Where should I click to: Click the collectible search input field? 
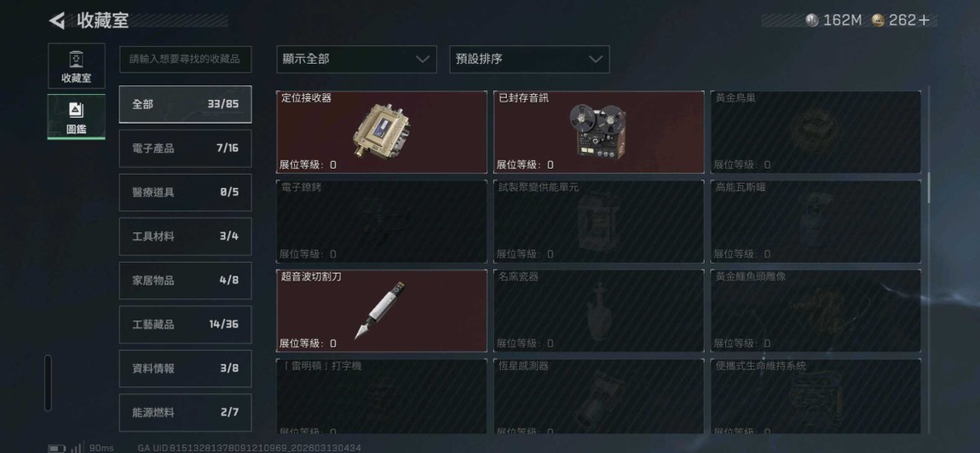(186, 60)
